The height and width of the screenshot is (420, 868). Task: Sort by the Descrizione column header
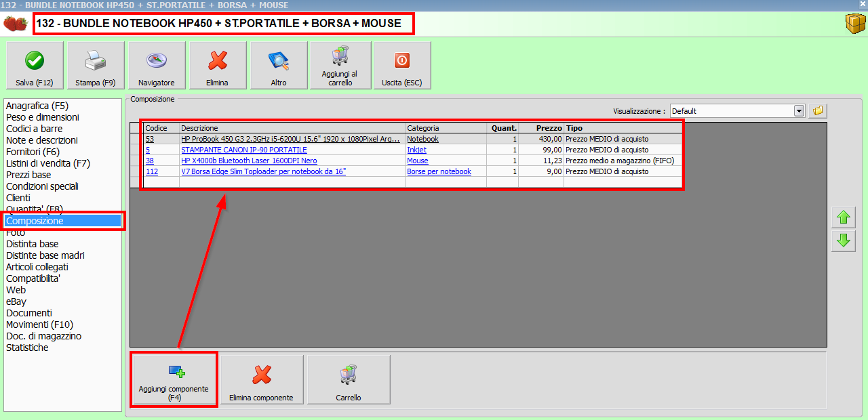(x=292, y=128)
